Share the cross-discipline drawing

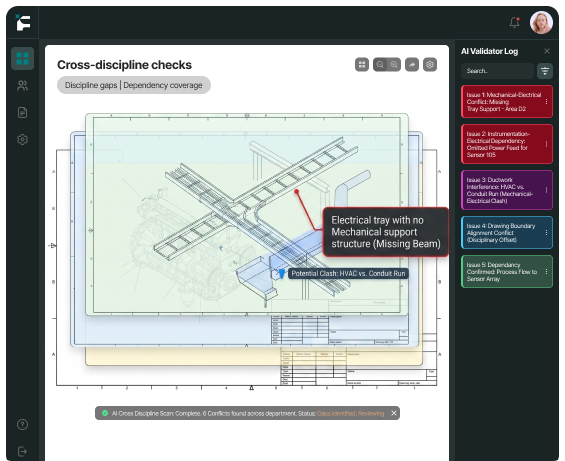click(x=412, y=65)
